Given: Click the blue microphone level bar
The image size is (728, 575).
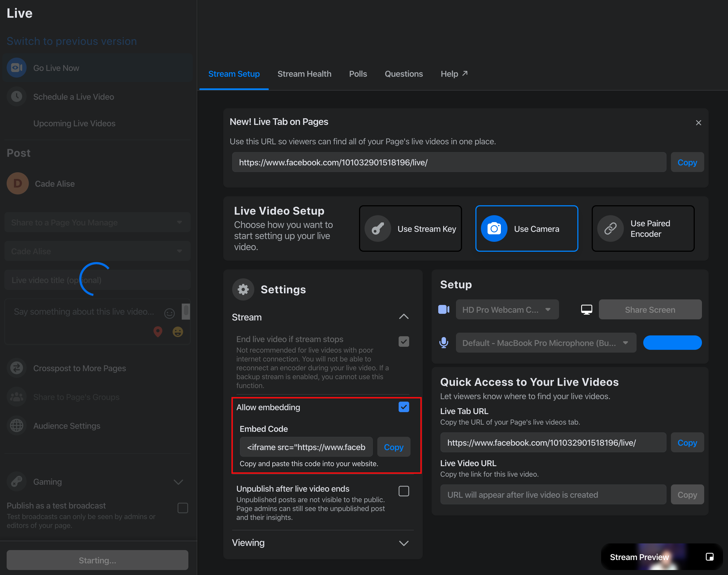Looking at the screenshot, I should pos(672,343).
